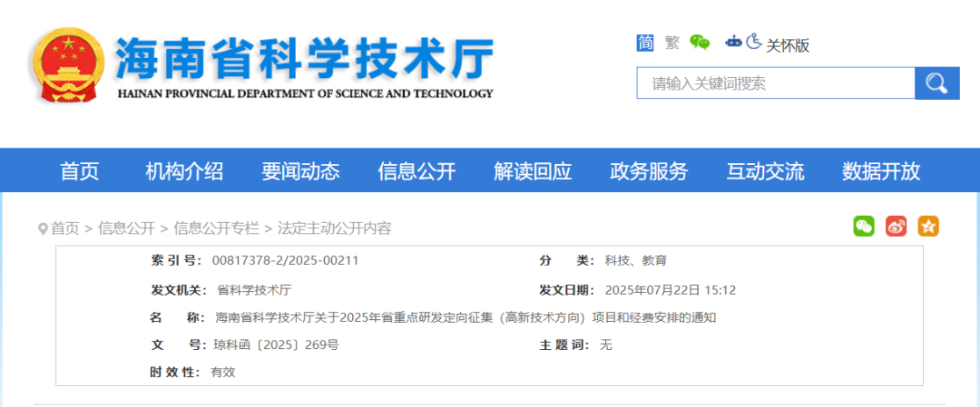The image size is (980, 407).
Task: Select category value 科技、教育
Action: coord(635,260)
